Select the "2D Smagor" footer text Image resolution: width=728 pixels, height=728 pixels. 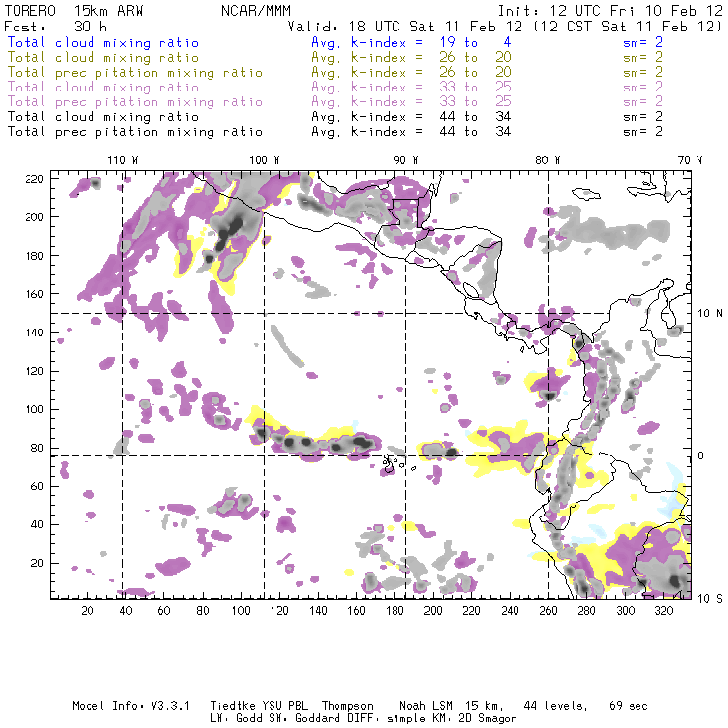coord(488,719)
